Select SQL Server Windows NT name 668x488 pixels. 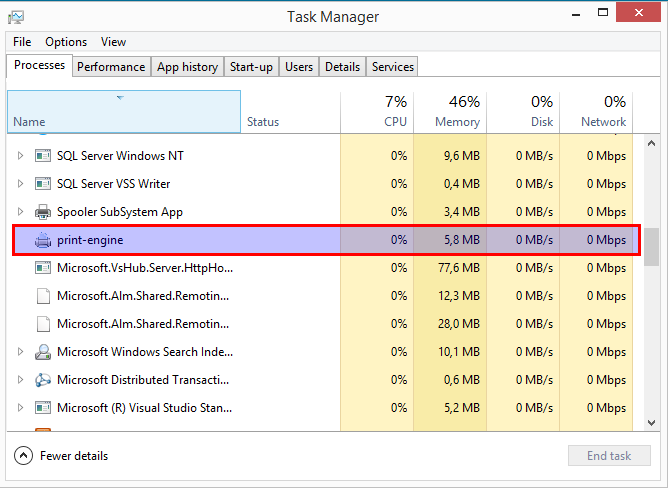[x=121, y=156]
